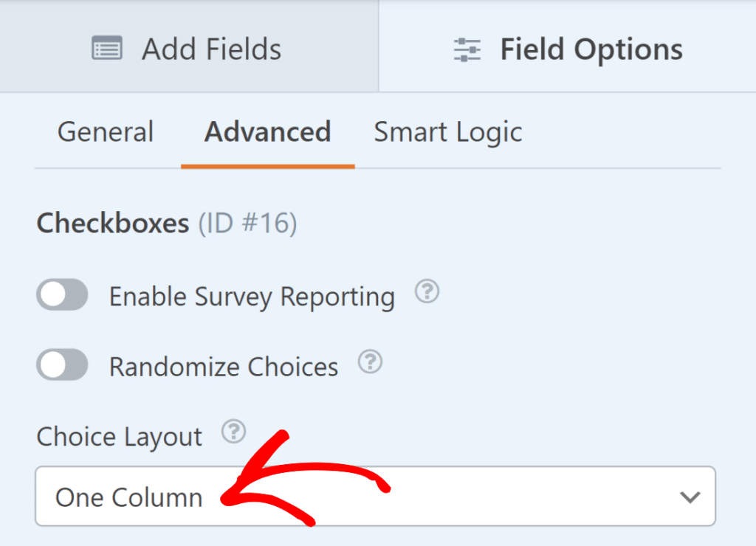Image resolution: width=756 pixels, height=546 pixels.
Task: Click the chevron on the One Column selector
Action: click(x=689, y=497)
